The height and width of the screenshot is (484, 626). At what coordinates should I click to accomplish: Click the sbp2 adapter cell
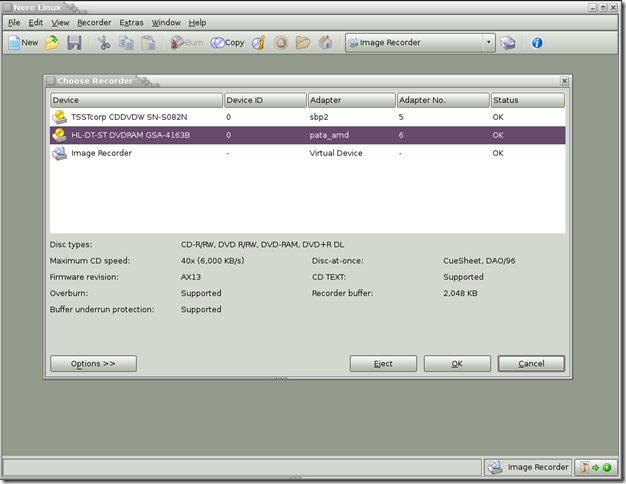319,117
